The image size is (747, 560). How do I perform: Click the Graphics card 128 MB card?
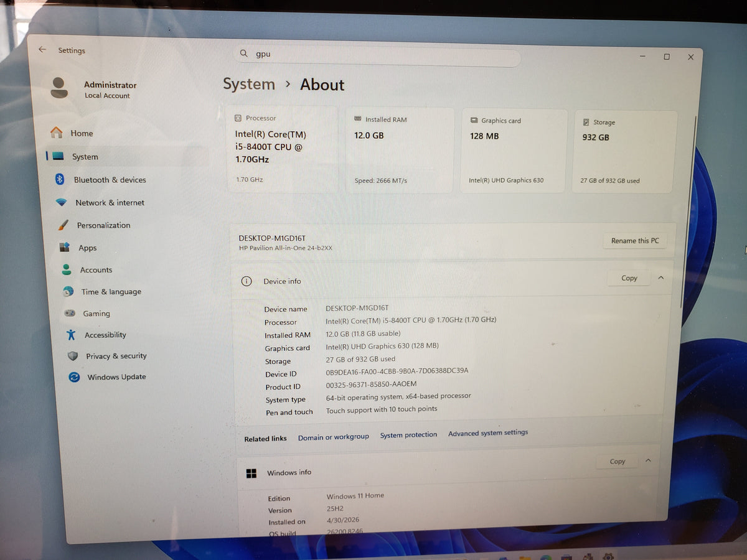(x=514, y=151)
